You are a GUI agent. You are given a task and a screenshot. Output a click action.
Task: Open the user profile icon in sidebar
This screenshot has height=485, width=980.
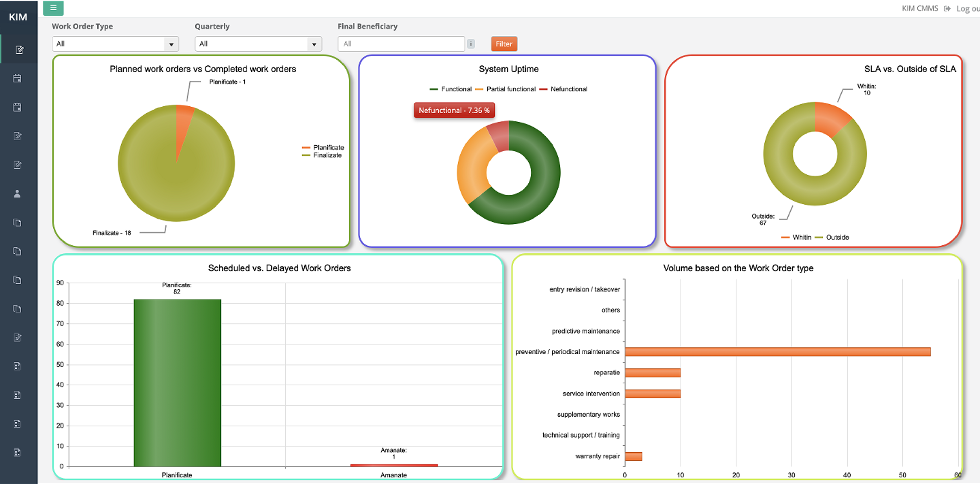click(17, 194)
